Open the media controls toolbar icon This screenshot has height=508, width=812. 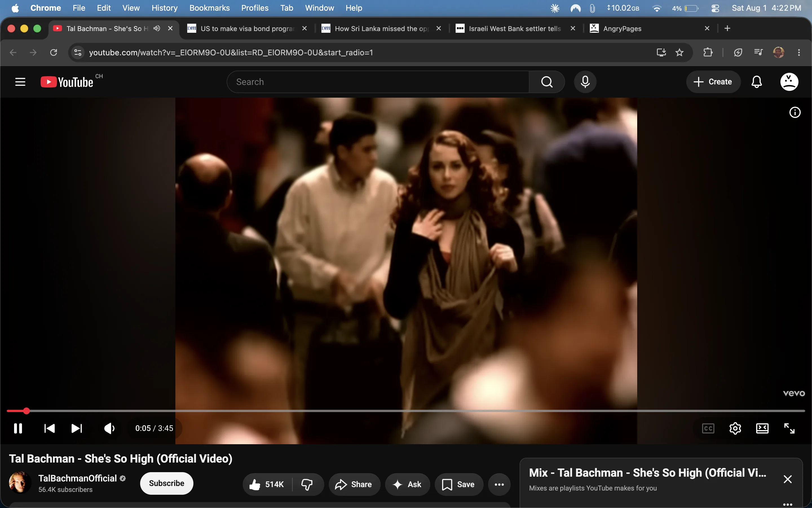(x=758, y=52)
